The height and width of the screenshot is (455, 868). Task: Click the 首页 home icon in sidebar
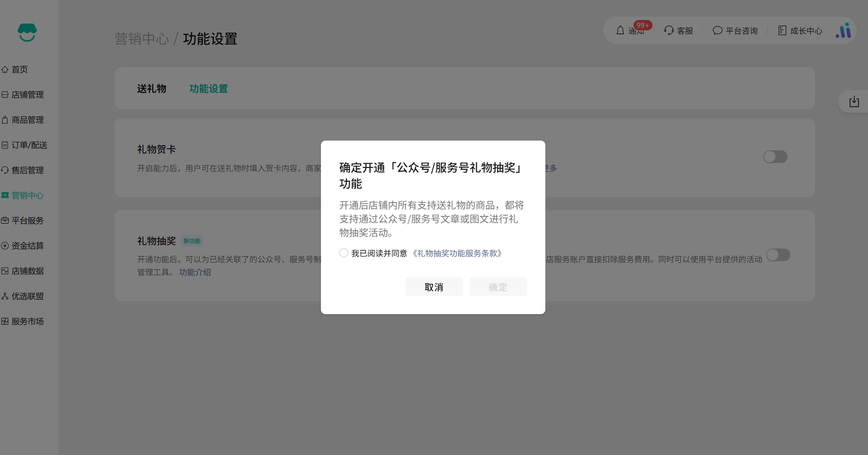5,69
